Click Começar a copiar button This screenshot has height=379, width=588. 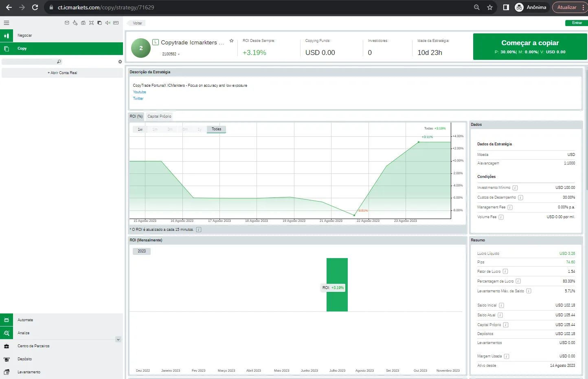[530, 47]
